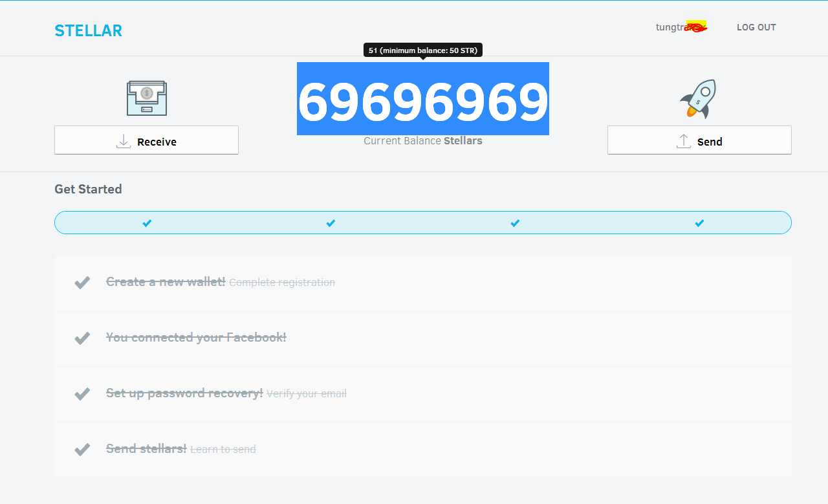
Task: Click checkmark beside Send stellars
Action: point(82,449)
